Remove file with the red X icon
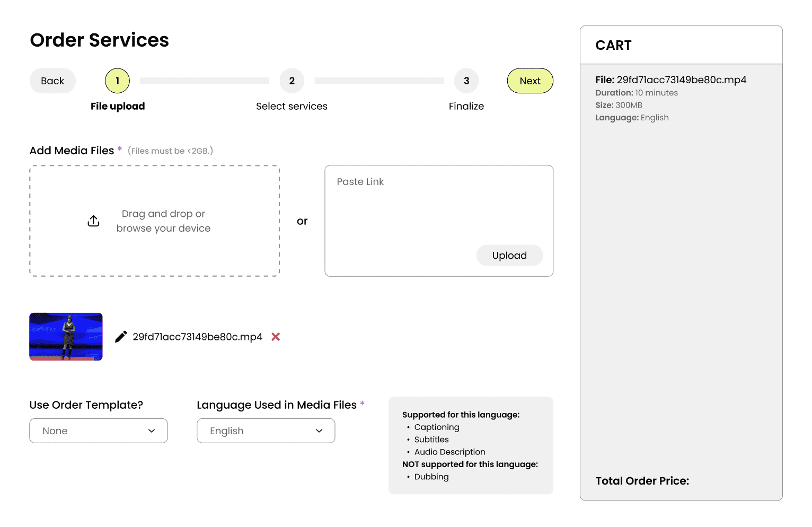Viewport: 812px width, 527px height. pos(276,337)
